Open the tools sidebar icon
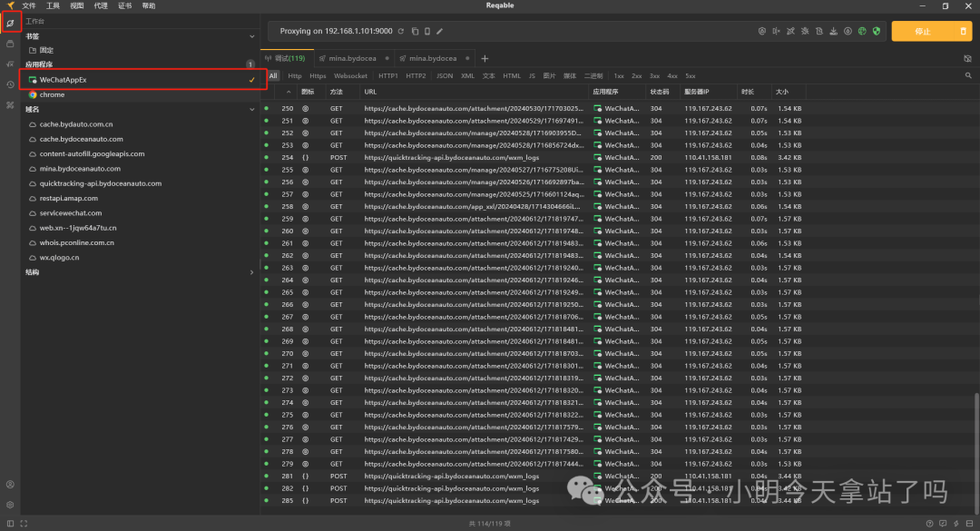This screenshot has height=531, width=980. tap(10, 105)
